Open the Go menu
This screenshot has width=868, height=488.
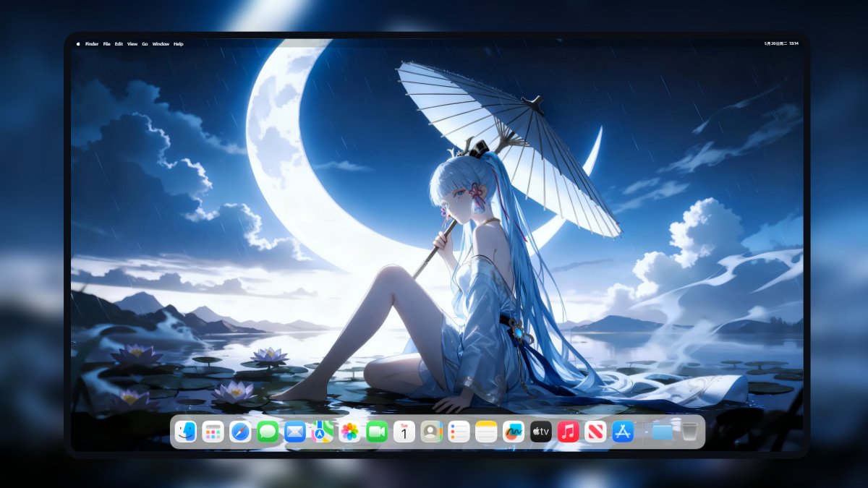145,44
